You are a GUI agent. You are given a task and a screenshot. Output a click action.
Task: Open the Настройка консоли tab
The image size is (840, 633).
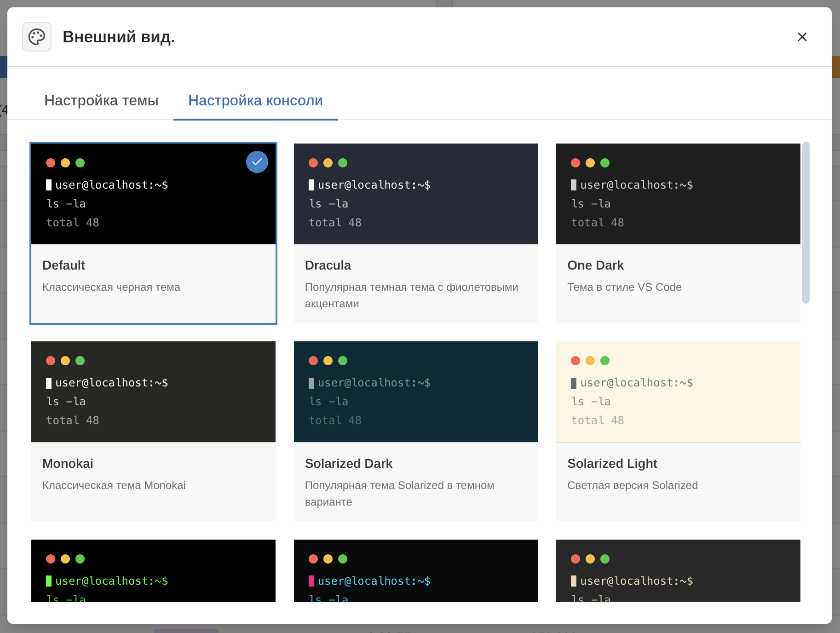[x=255, y=100]
